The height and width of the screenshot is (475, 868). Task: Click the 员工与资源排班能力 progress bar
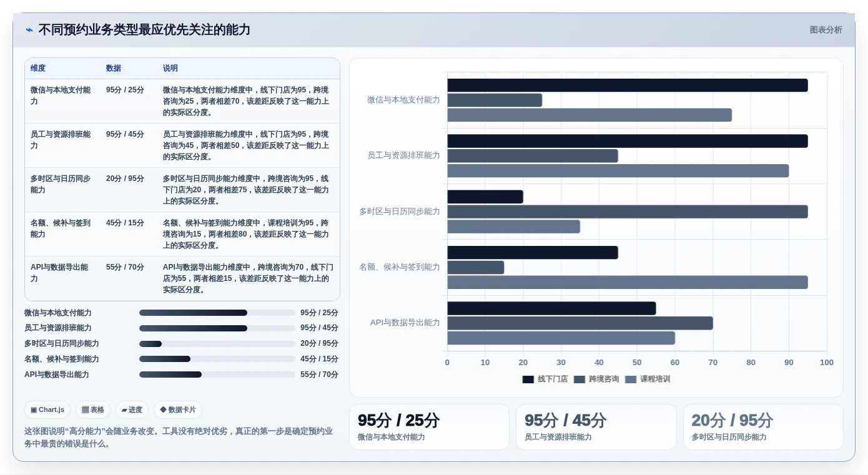[x=217, y=328]
